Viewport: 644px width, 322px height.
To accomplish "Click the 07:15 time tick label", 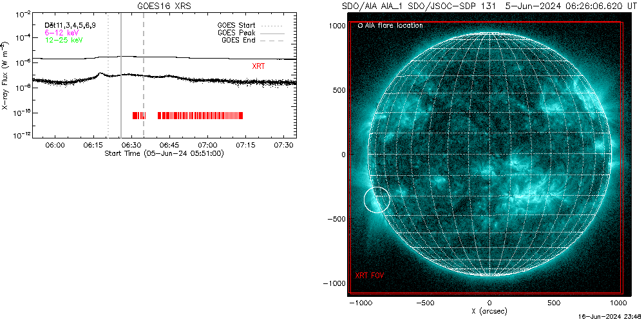I will coord(245,145).
